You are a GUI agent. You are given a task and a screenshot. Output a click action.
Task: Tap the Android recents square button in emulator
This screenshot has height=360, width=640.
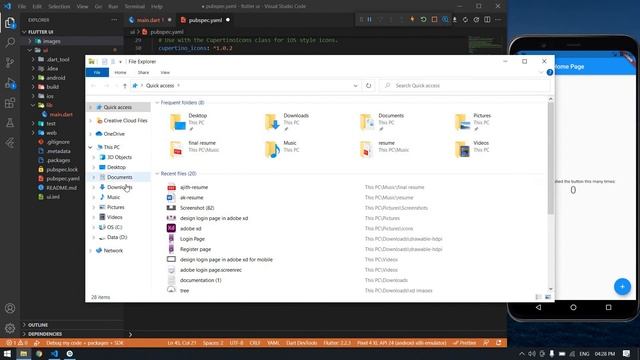tap(609, 307)
